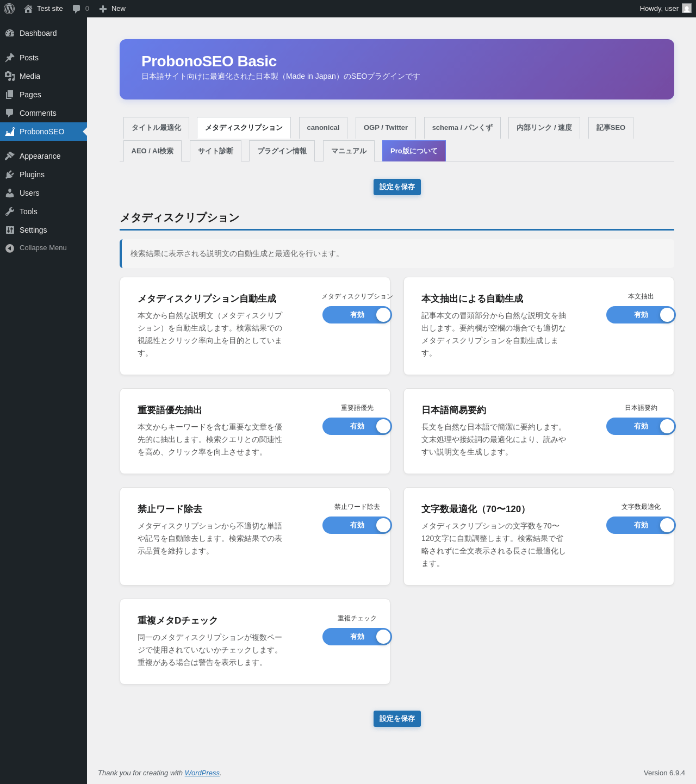Click the 重複メタDチェック card title

pyautogui.click(x=178, y=620)
